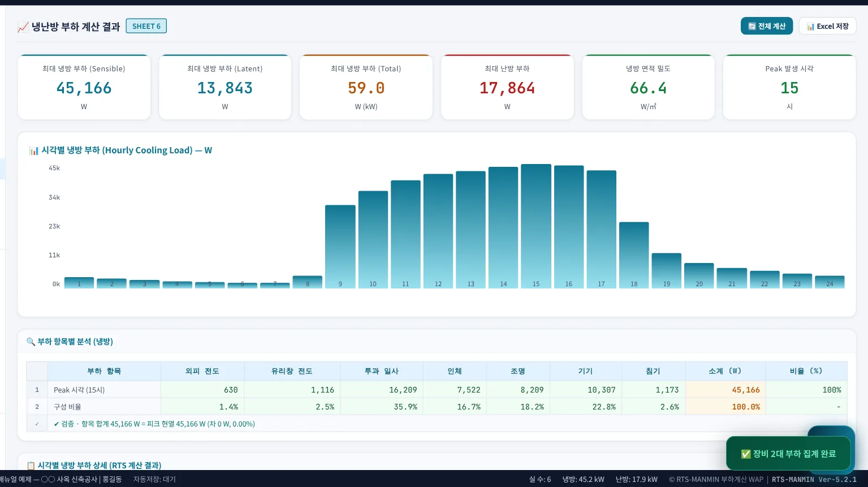Click the 16,209 투과 일사 cell
The height and width of the screenshot is (487, 868).
pyautogui.click(x=382, y=390)
